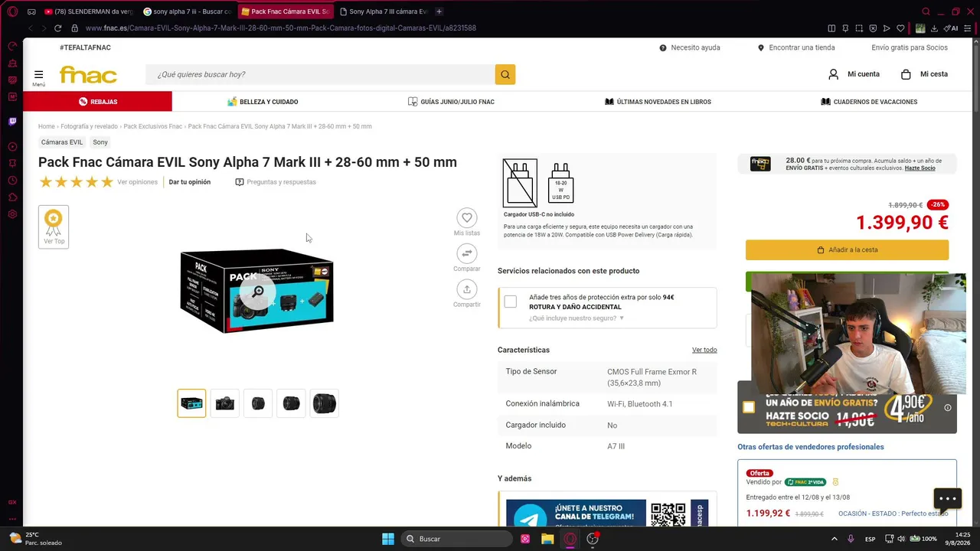This screenshot has width=980, height=551.
Task: Select the last lens thumbnail
Action: click(325, 403)
